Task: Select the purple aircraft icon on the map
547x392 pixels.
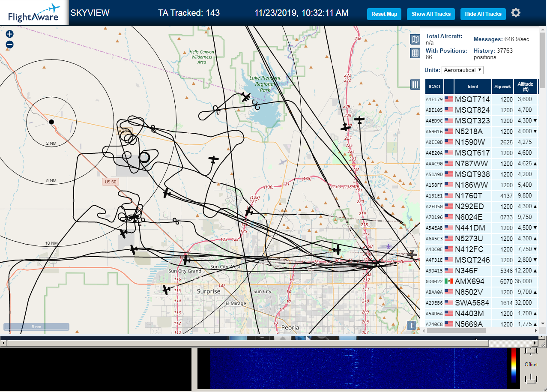Action: pyautogui.click(x=388, y=246)
